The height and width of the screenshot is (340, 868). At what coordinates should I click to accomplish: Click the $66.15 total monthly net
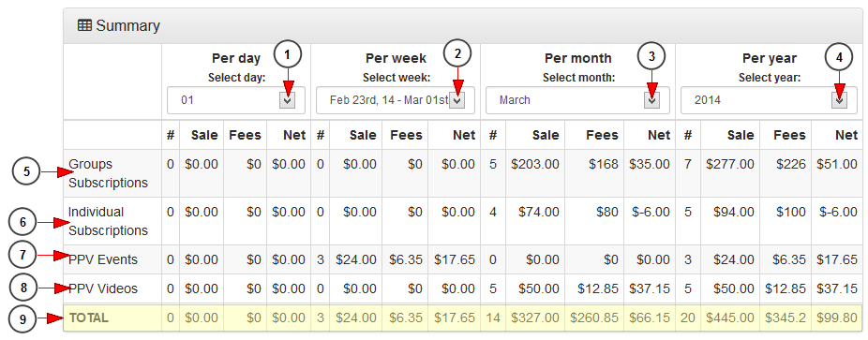coord(650,318)
